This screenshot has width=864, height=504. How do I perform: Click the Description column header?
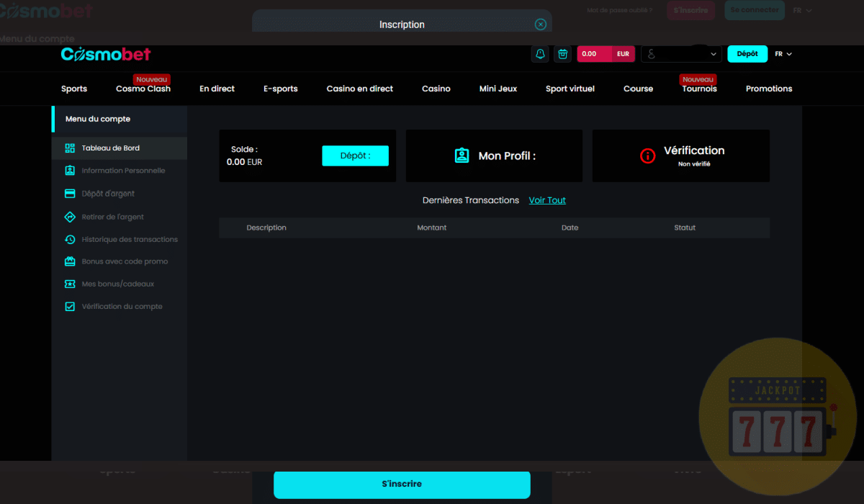pyautogui.click(x=266, y=228)
